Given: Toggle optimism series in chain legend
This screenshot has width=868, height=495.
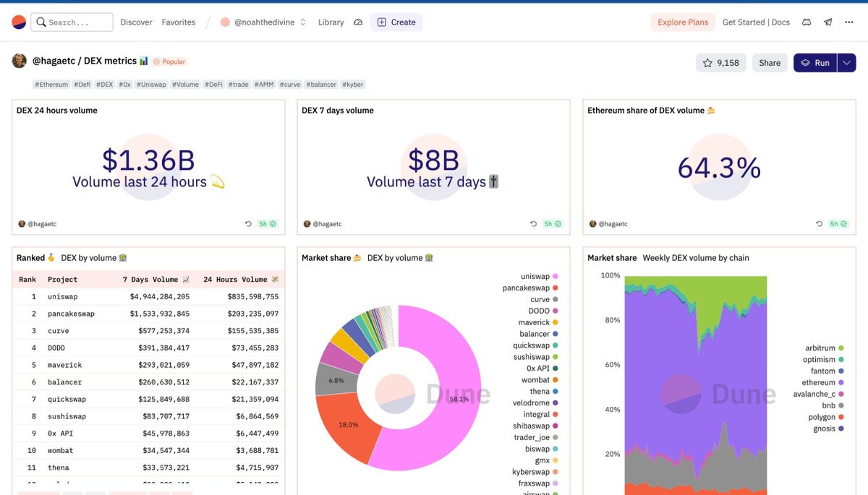Looking at the screenshot, I should click(x=823, y=360).
